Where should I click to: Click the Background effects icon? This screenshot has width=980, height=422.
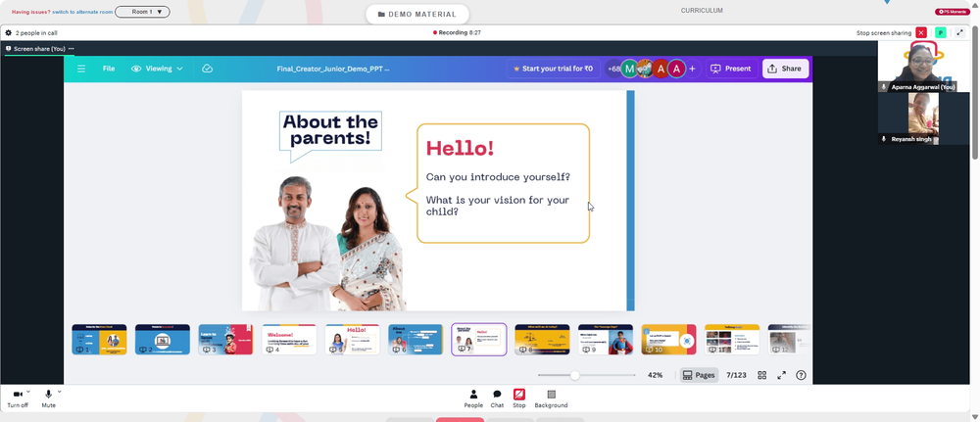point(551,399)
